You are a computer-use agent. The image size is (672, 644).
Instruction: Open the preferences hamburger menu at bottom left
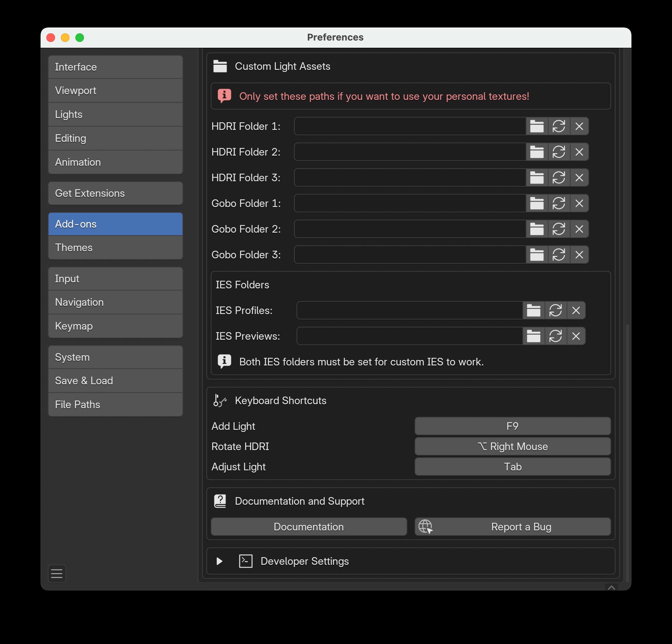pos(57,574)
